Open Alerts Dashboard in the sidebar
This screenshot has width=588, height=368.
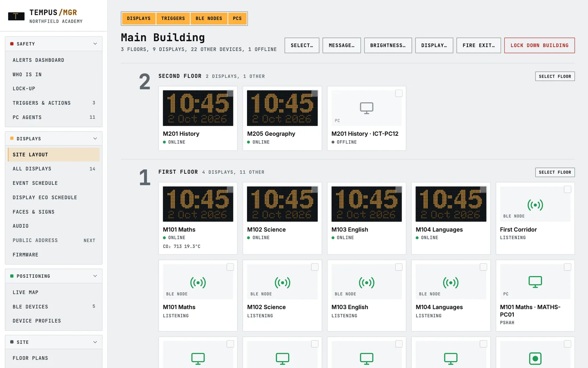[53, 60]
